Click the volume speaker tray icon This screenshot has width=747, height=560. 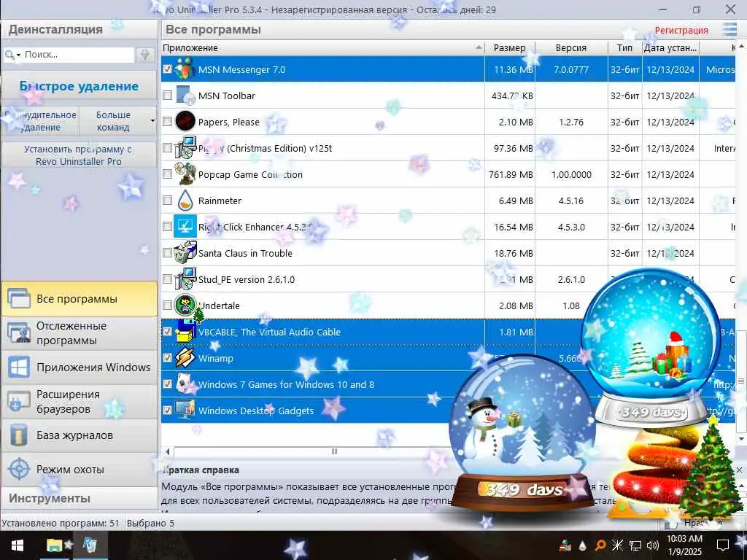653,545
